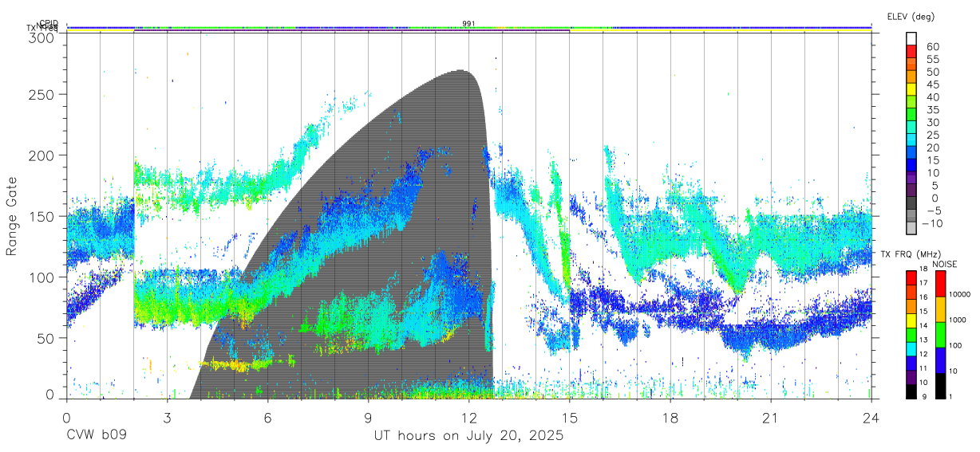Click the 150 tick label on the Range Gate axis
Viewport: 980px width, 452px height.
(x=41, y=216)
